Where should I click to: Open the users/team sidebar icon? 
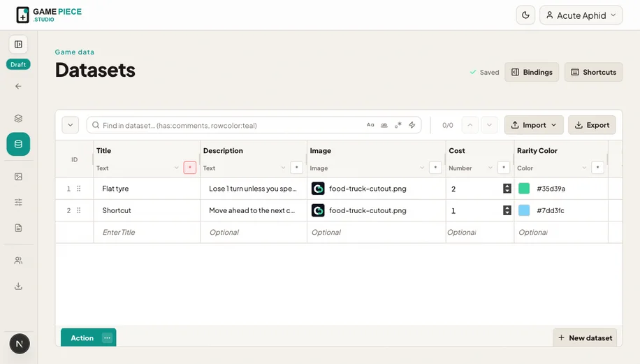tap(18, 261)
